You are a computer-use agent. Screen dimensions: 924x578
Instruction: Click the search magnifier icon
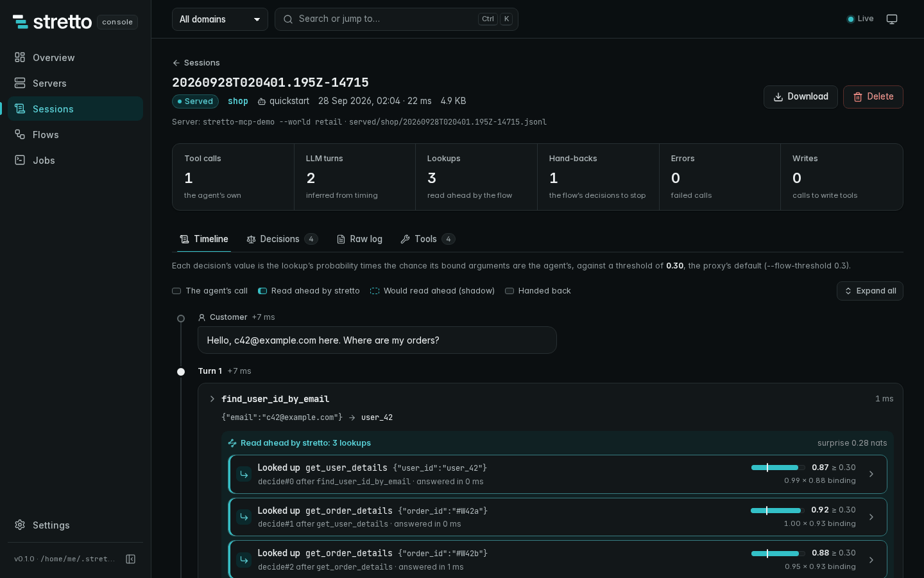point(288,19)
